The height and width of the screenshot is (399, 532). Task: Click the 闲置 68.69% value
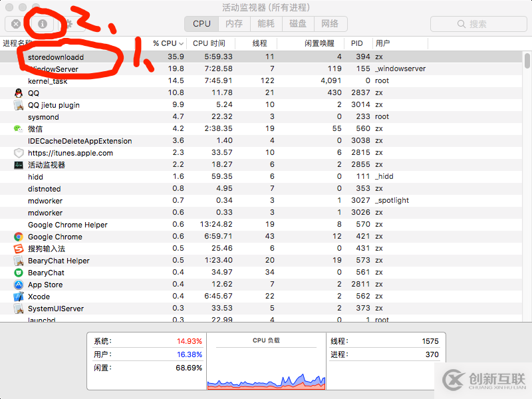point(189,368)
